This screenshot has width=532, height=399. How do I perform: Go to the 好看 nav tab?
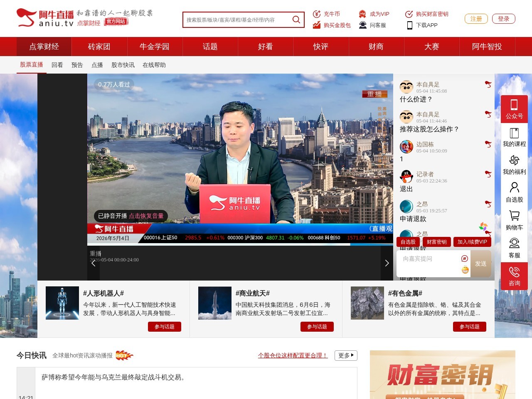point(266,47)
